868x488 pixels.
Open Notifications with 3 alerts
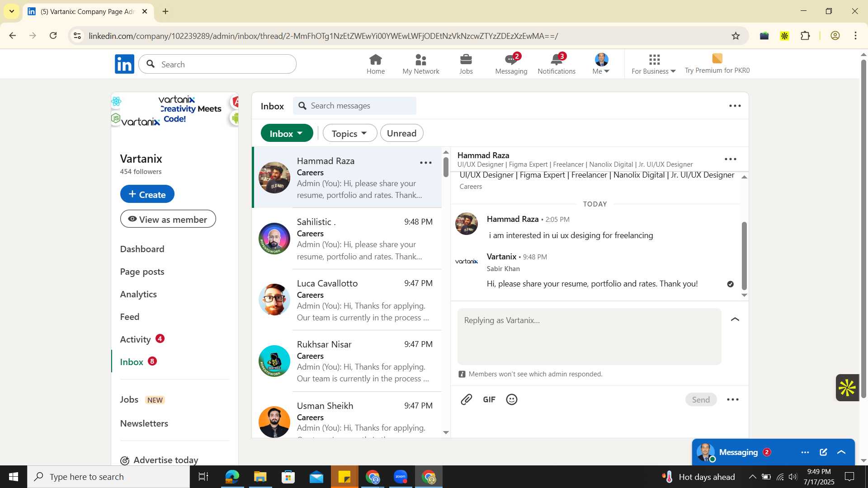557,64
